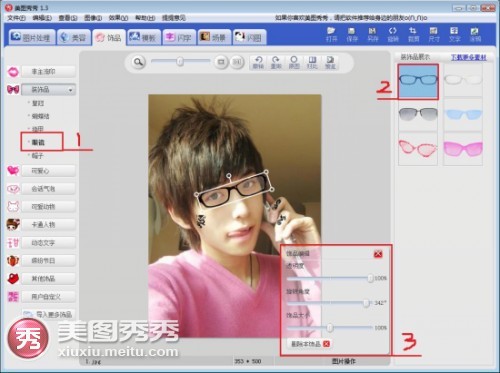Click the 保存 save icon
500x373 pixels.
tap(351, 31)
